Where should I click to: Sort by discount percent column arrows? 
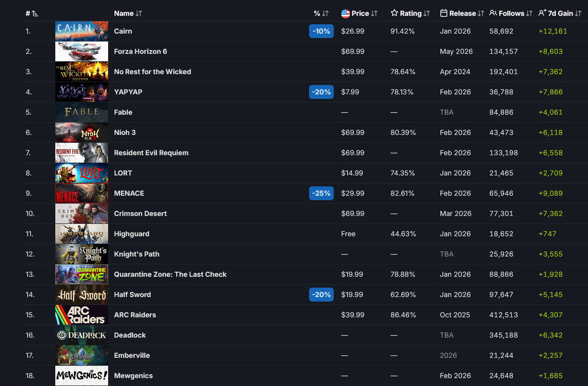(325, 13)
